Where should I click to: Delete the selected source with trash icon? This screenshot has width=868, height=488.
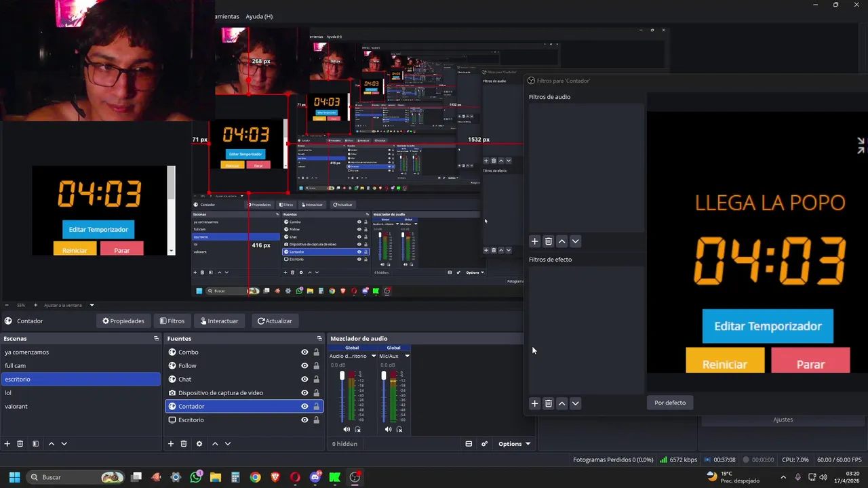click(184, 444)
